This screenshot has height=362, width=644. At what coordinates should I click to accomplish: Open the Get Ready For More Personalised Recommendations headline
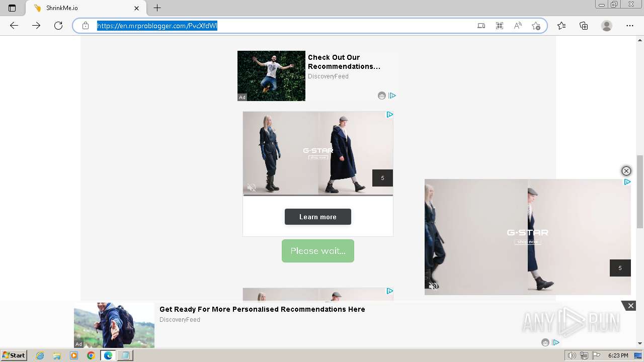(x=262, y=309)
